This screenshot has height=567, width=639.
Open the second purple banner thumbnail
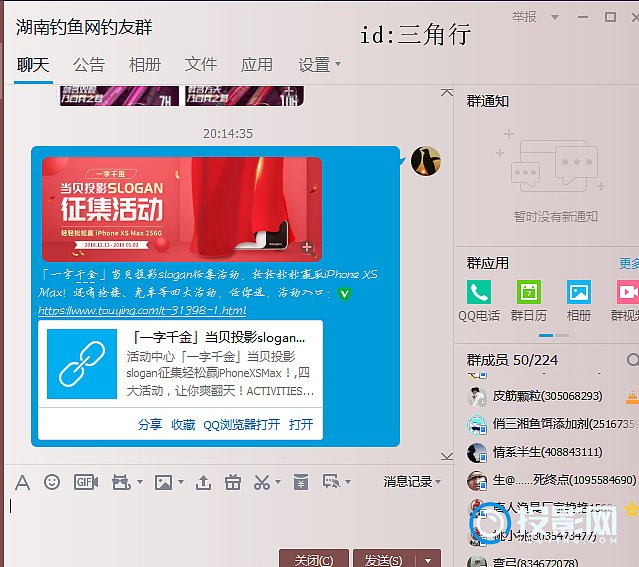(x=244, y=96)
